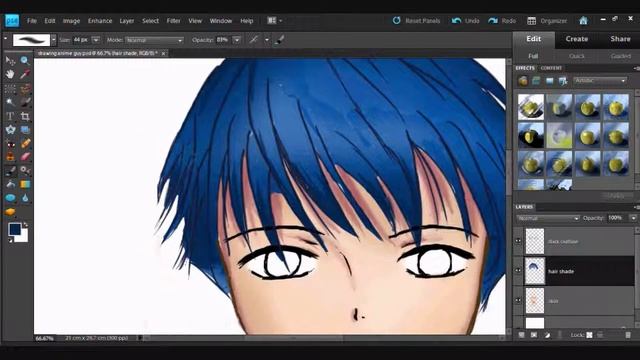The width and height of the screenshot is (640, 360).
Task: Select the Crop tool
Action: (25, 116)
